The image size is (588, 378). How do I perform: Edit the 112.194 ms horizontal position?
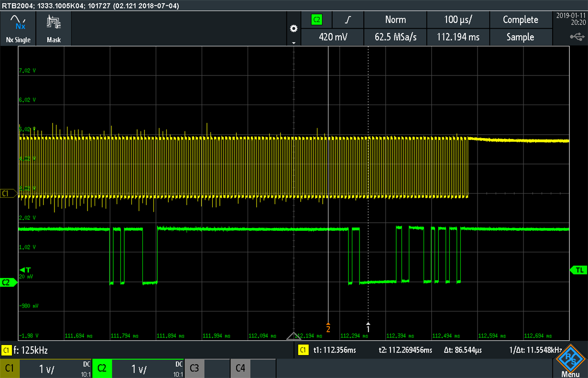tap(458, 37)
